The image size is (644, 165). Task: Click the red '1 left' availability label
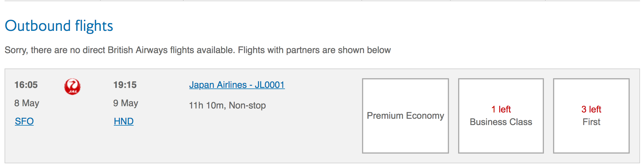coord(501,109)
